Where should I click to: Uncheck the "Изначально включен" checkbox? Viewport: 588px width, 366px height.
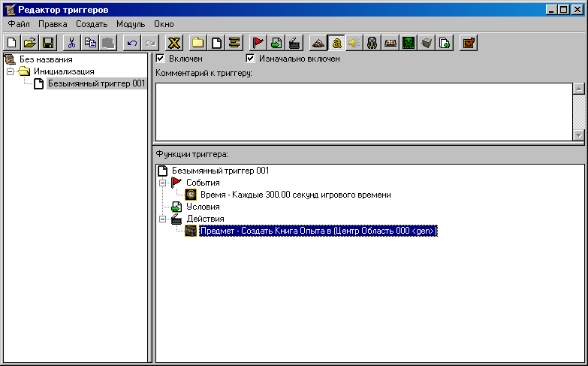coord(251,58)
